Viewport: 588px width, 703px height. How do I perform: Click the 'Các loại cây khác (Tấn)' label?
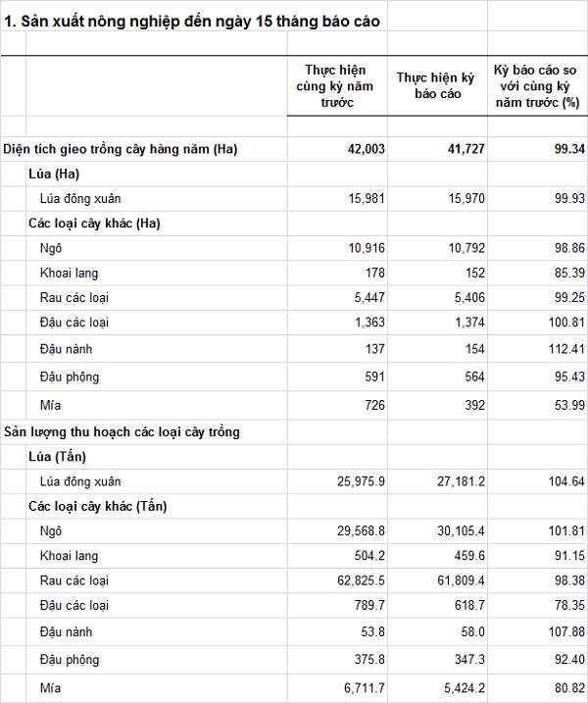coord(98,506)
